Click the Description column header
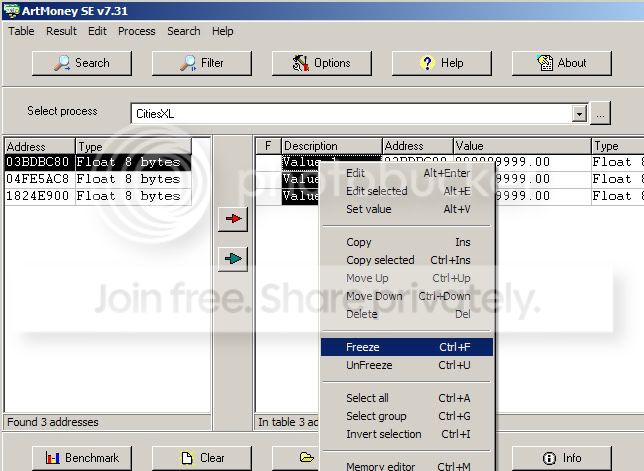Image resolution: width=644 pixels, height=471 pixels. tap(331, 146)
